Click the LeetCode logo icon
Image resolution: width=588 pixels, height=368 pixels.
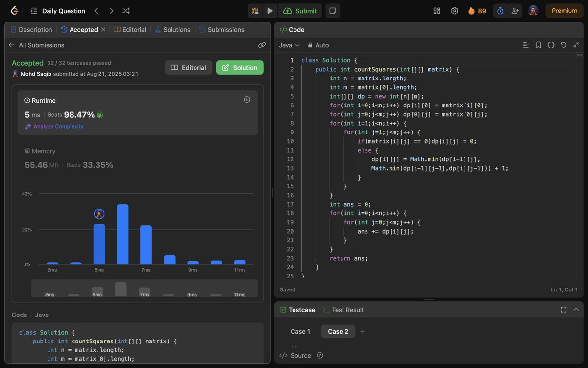[x=14, y=11]
